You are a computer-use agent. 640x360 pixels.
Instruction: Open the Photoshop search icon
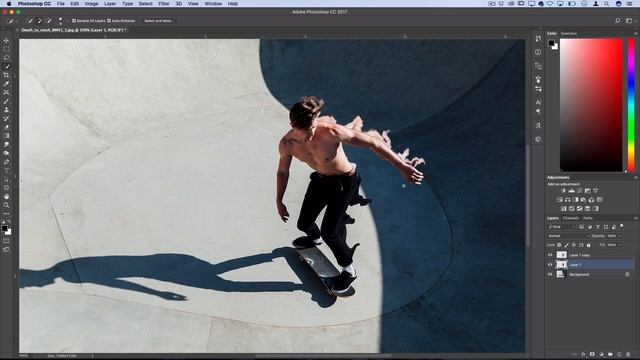click(x=618, y=21)
